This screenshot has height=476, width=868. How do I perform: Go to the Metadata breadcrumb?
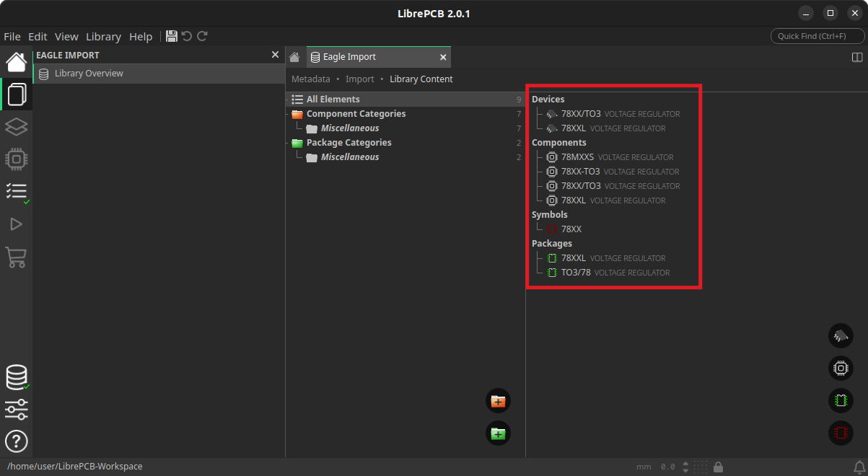point(311,79)
